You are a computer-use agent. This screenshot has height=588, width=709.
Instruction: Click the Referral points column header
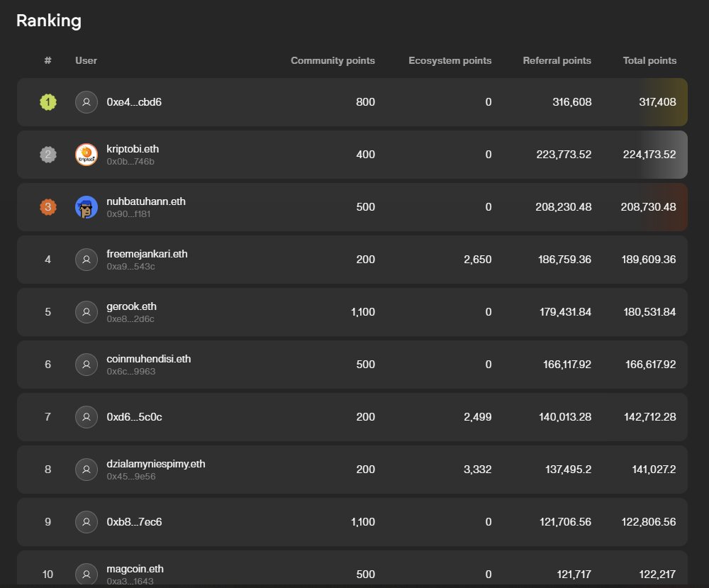[x=557, y=60]
